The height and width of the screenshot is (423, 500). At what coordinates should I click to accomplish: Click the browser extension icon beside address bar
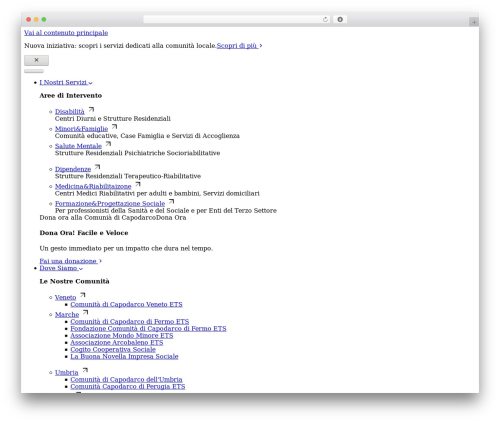340,20
